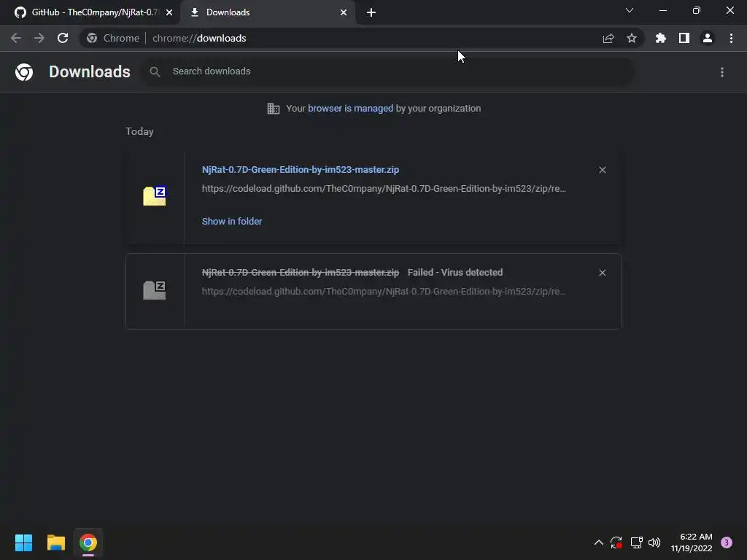Bookmark this tab with the star icon
The image size is (747, 560).
[x=632, y=38]
